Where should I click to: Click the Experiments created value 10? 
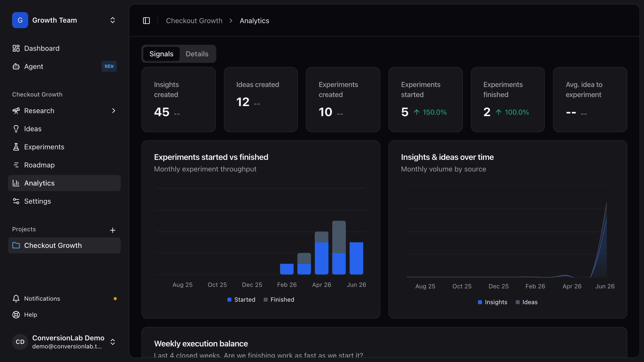click(326, 112)
